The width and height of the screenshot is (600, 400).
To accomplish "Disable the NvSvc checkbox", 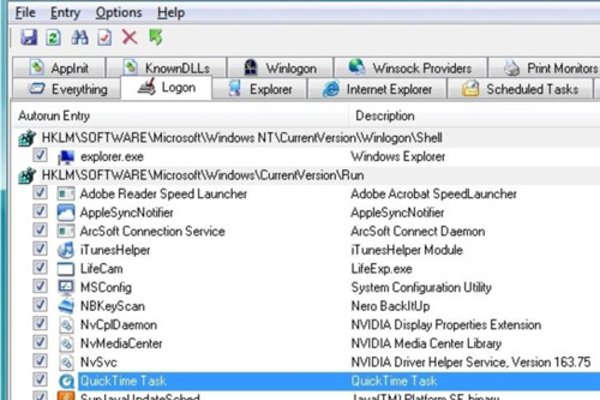I will (x=40, y=361).
